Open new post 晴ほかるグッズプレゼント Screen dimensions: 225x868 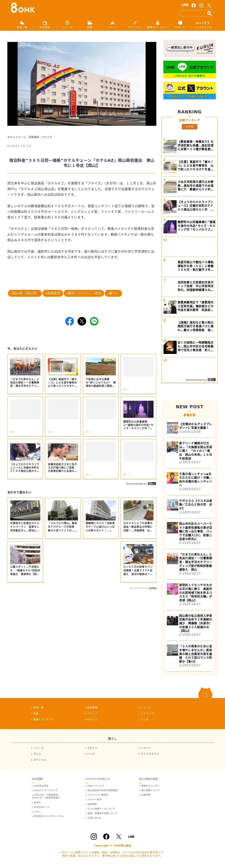click(x=189, y=428)
